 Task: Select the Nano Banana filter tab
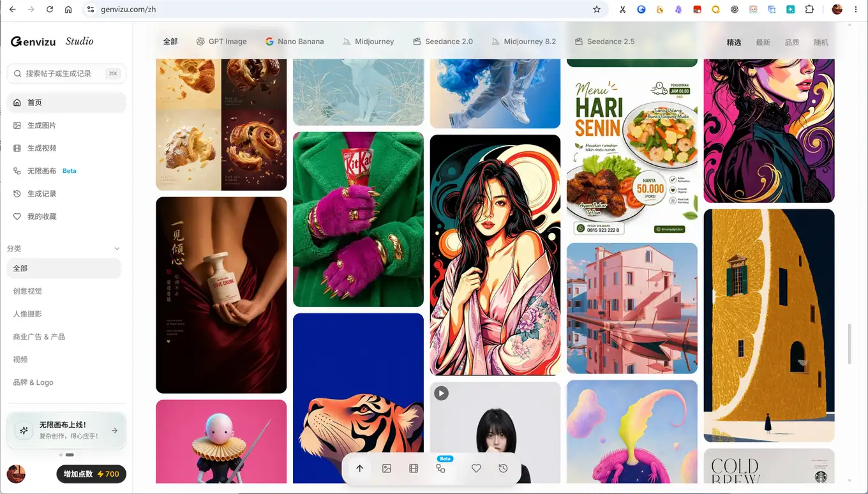(x=294, y=41)
